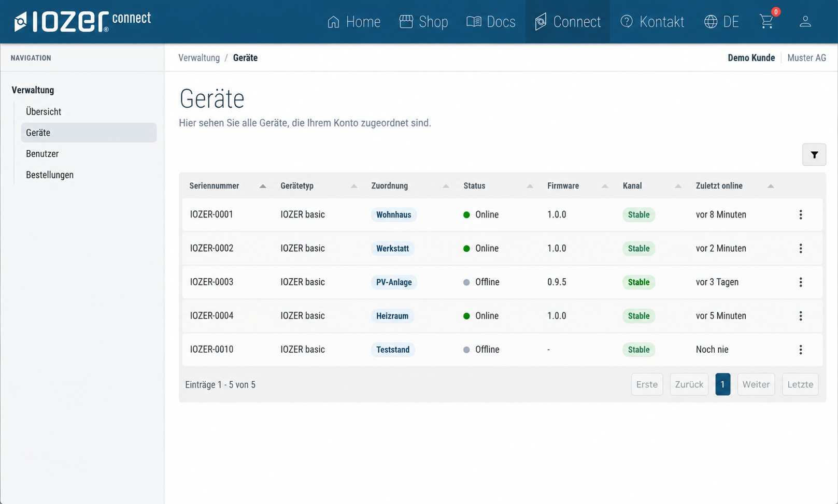838x504 pixels.
Task: Click Online status of IOZER-0002
Action: point(481,248)
